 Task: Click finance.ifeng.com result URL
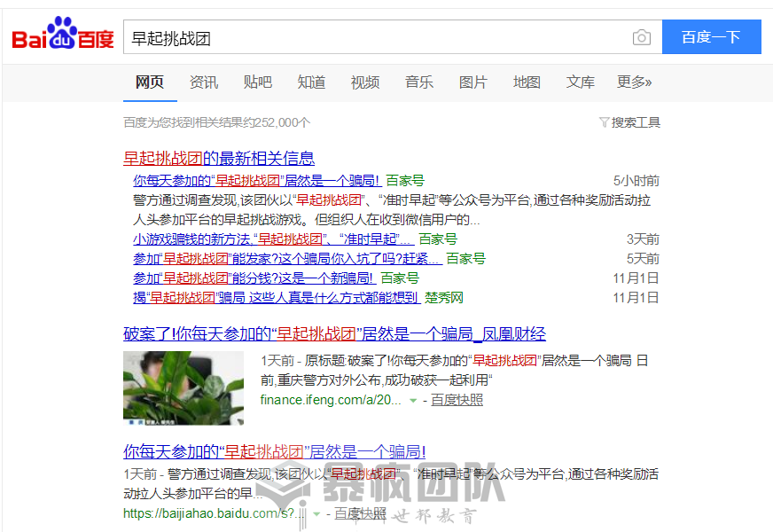click(331, 400)
